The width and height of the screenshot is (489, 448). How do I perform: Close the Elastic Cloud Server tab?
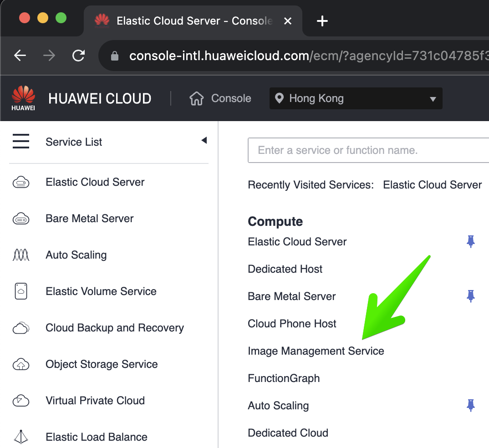(x=288, y=21)
